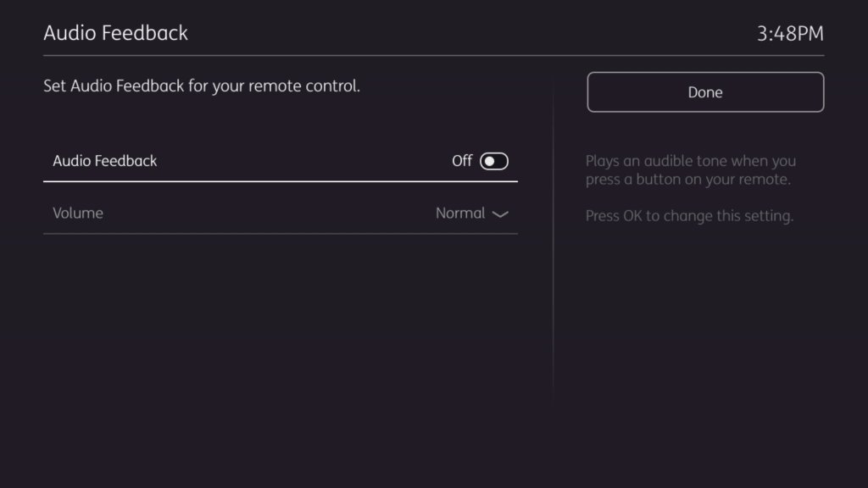Screen dimensions: 868x488
Task: Click the Volume row label
Action: [x=78, y=213]
